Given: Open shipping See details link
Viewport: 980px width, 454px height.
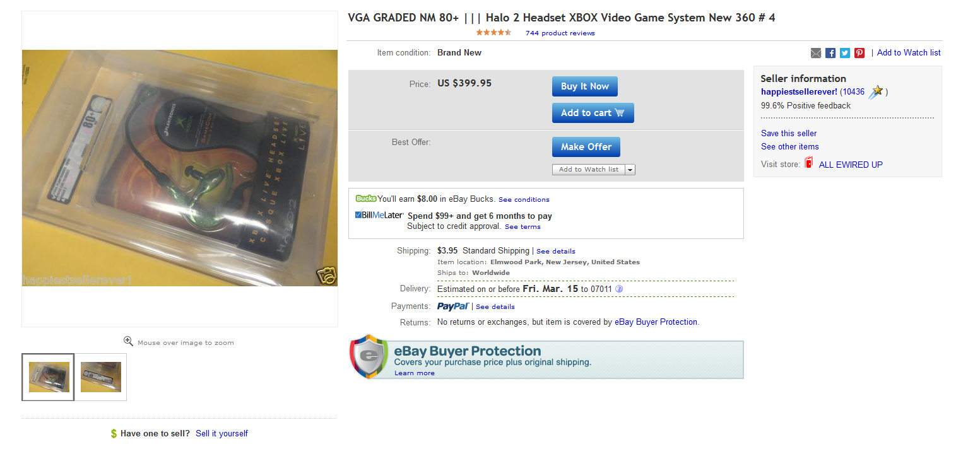Looking at the screenshot, I should [556, 251].
